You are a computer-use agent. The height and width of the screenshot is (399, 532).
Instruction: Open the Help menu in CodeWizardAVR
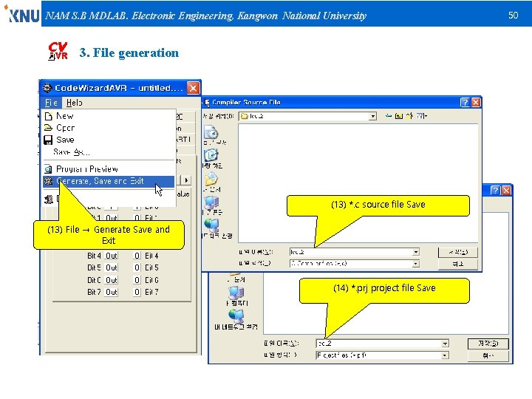pyautogui.click(x=75, y=103)
